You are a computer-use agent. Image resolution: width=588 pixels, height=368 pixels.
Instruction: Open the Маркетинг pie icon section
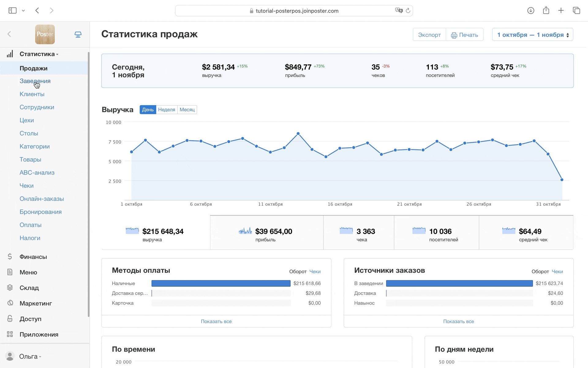tap(10, 303)
